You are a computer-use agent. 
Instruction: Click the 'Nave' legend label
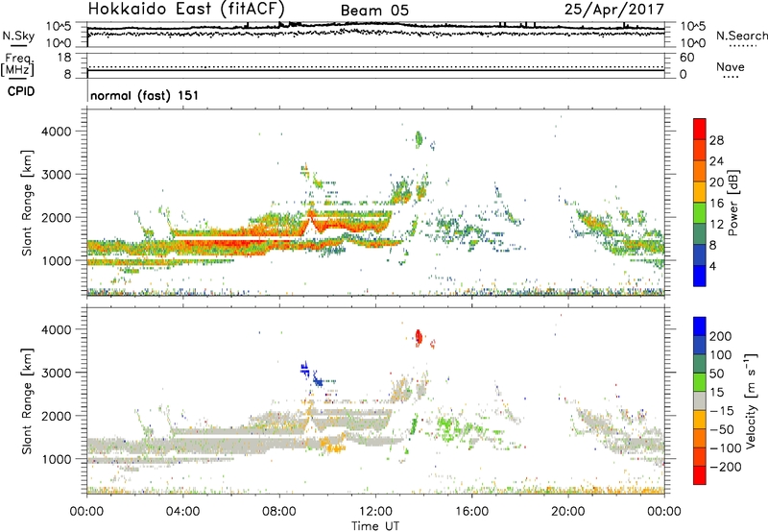(x=731, y=66)
